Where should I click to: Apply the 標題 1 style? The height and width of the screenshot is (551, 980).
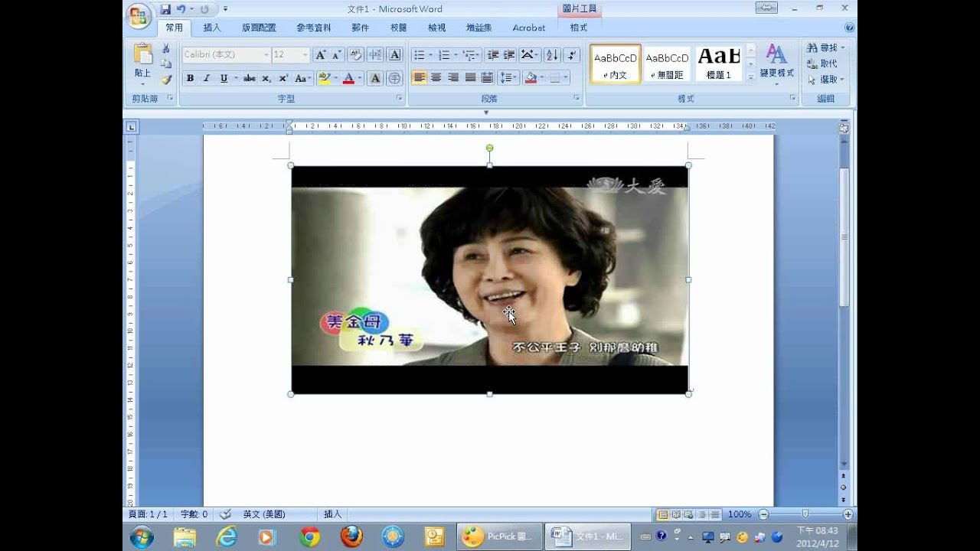719,64
